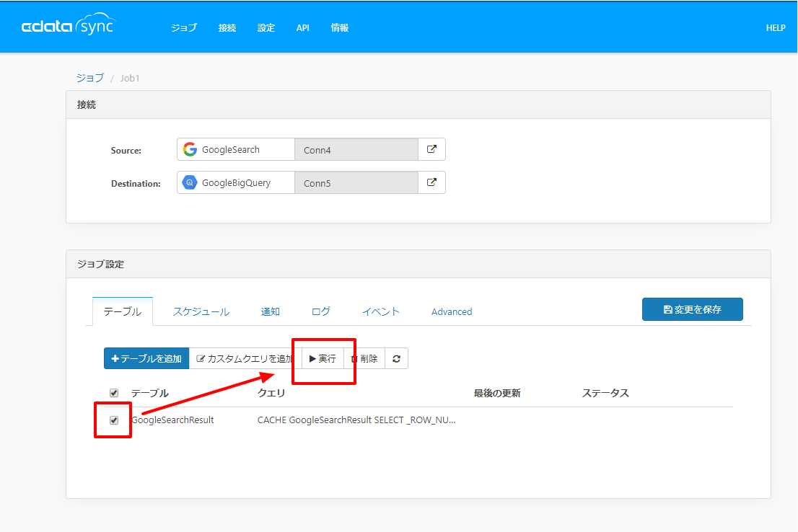
Task: Open Destination Conn5 connection external link icon
Action: click(431, 182)
